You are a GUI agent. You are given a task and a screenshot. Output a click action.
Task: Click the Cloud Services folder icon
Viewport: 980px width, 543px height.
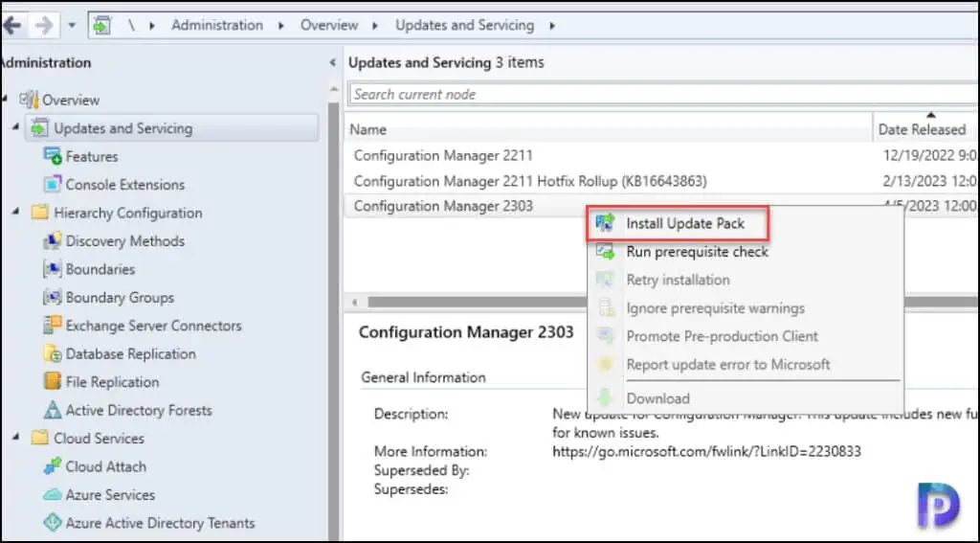39,438
